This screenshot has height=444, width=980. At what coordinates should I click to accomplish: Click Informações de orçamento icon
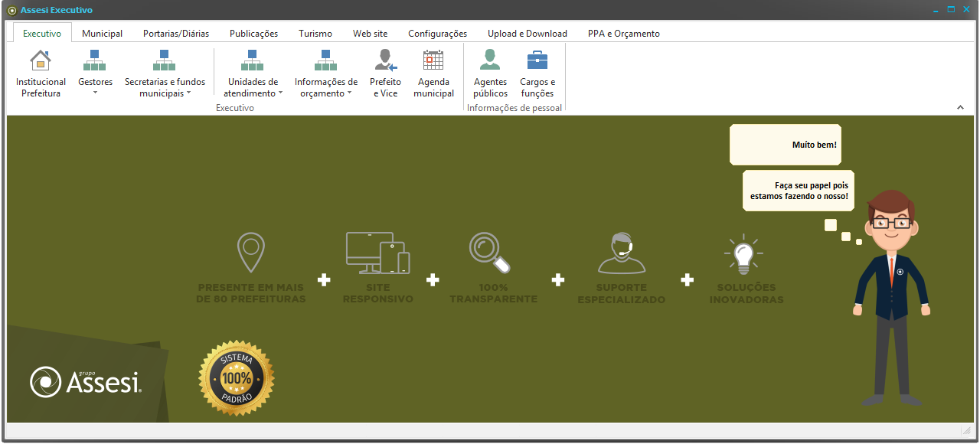click(x=325, y=60)
